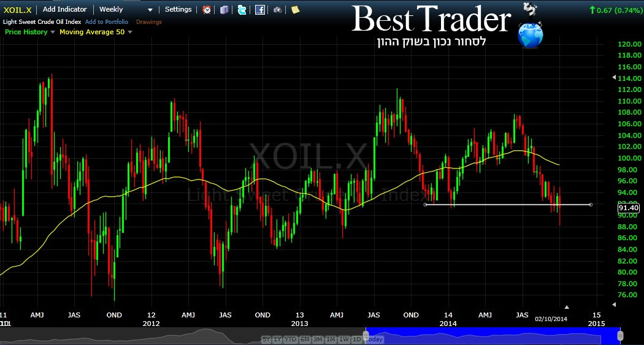Share the chart via Twitter icon
Image resolution: width=644 pixels, height=345 pixels.
pos(242,10)
